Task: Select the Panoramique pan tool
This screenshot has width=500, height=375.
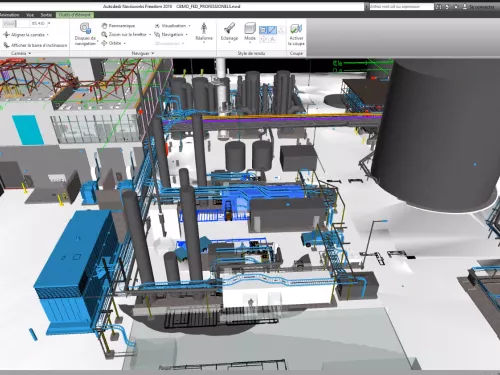Action: (x=118, y=26)
